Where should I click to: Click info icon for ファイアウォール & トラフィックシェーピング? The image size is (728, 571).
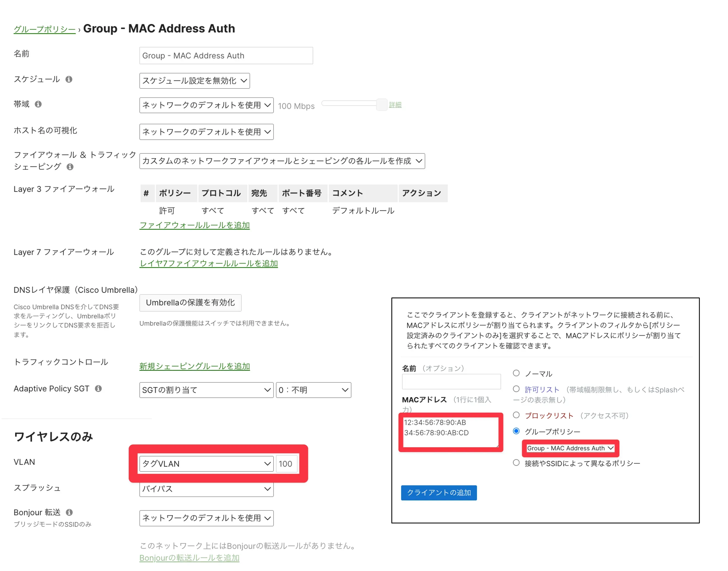[70, 167]
